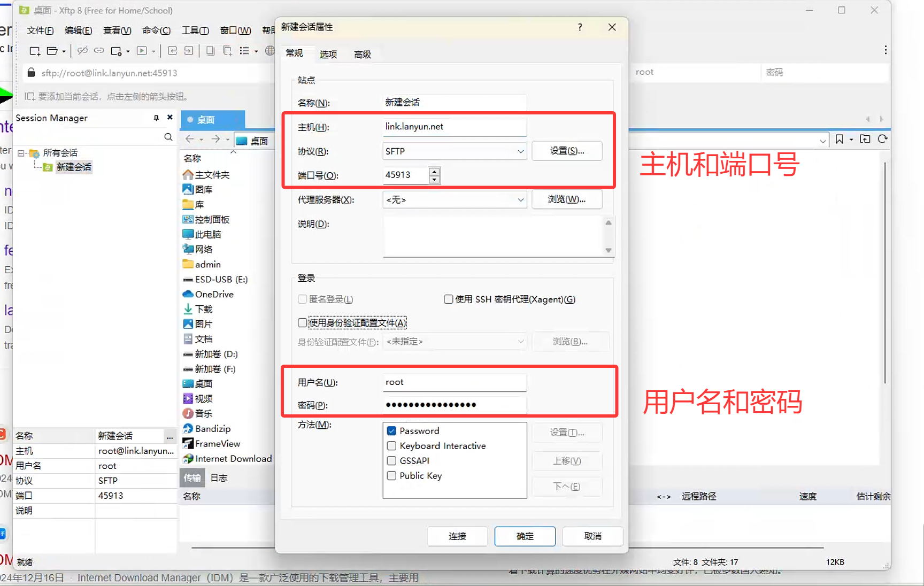
Task: Open the list view dropdown arrow
Action: point(256,51)
